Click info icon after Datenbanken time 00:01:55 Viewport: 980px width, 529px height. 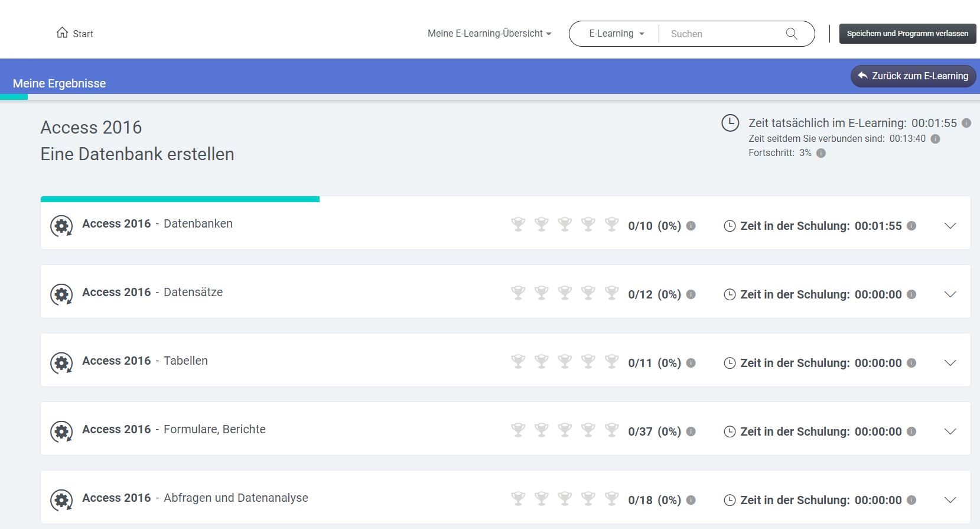(x=911, y=226)
